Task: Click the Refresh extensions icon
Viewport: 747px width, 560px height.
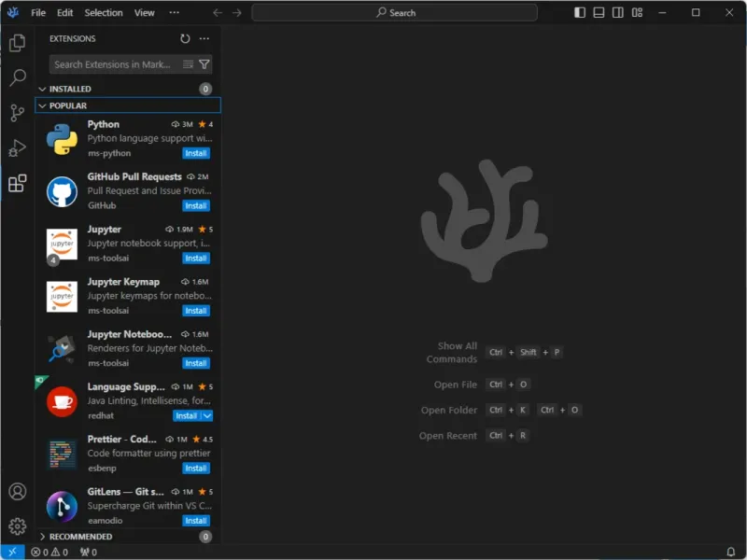Action: [x=185, y=38]
